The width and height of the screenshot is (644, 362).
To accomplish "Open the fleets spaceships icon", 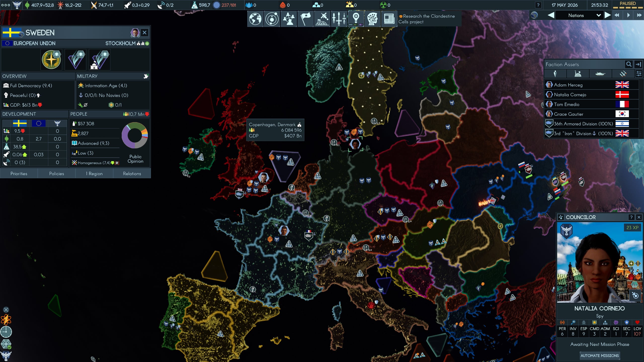I will 339,19.
